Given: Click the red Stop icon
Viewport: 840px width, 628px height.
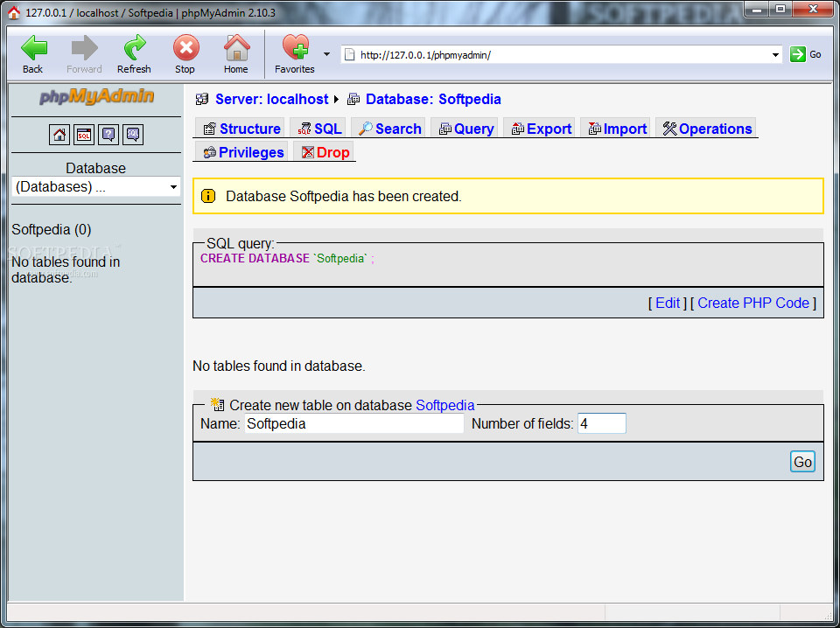Looking at the screenshot, I should point(185,48).
